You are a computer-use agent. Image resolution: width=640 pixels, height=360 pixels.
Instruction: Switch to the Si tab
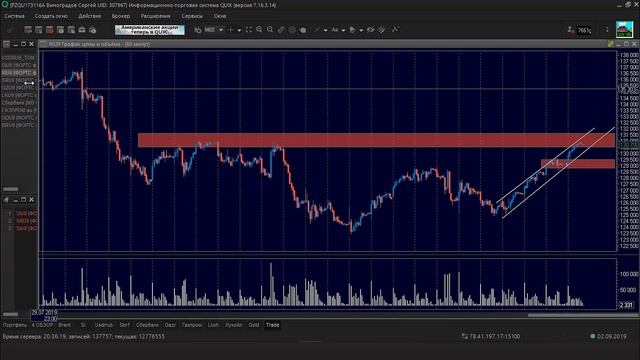[x=83, y=325]
